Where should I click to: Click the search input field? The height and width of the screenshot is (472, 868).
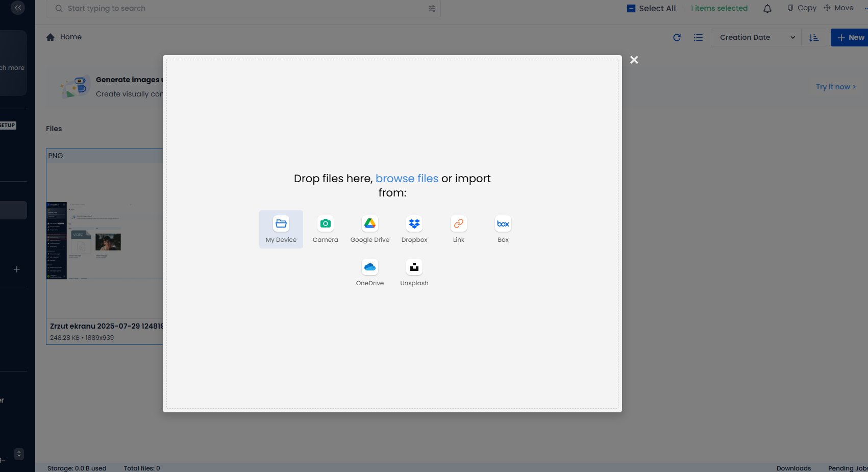pos(240,9)
